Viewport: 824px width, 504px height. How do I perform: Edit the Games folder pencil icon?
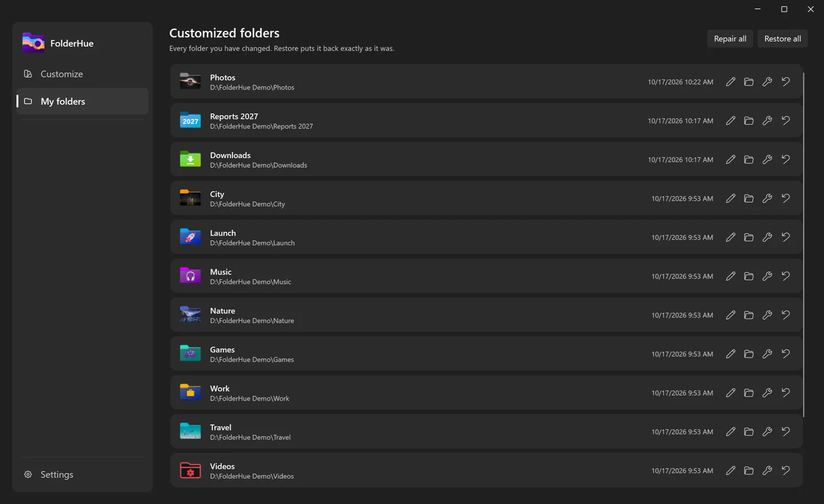pyautogui.click(x=730, y=354)
